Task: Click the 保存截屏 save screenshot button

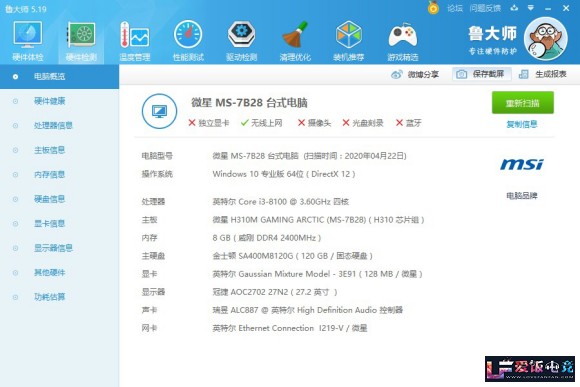Action: coord(482,74)
